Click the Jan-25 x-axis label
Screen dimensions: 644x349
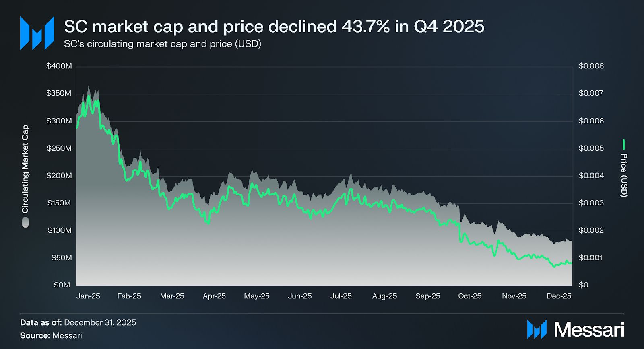[x=88, y=296]
